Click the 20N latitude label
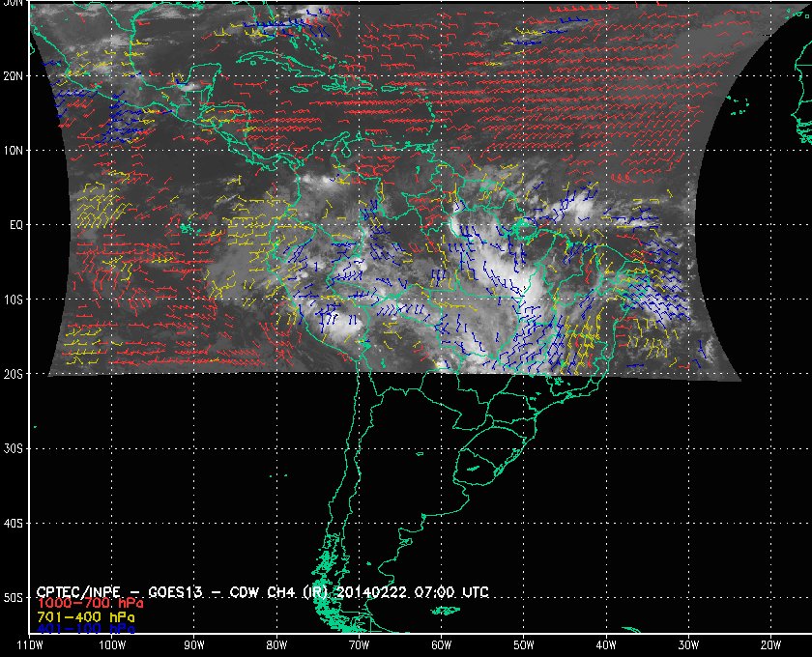The image size is (812, 657). 14,75
